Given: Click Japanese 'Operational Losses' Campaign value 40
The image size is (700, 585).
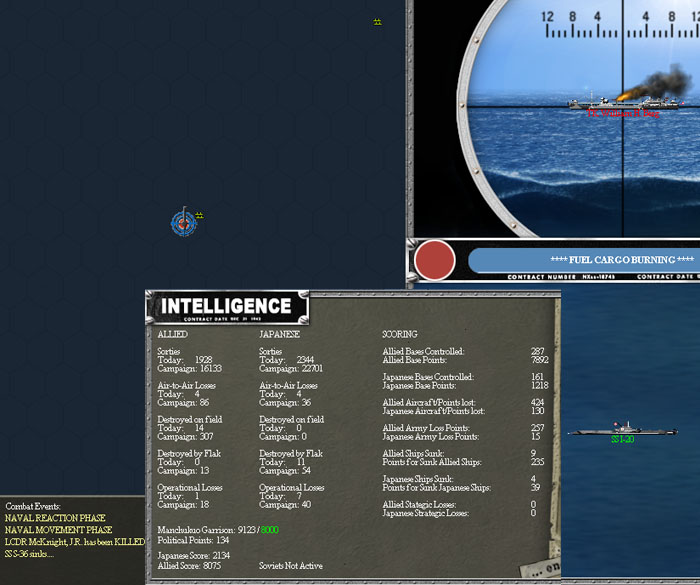Looking at the screenshot, I should point(306,505).
